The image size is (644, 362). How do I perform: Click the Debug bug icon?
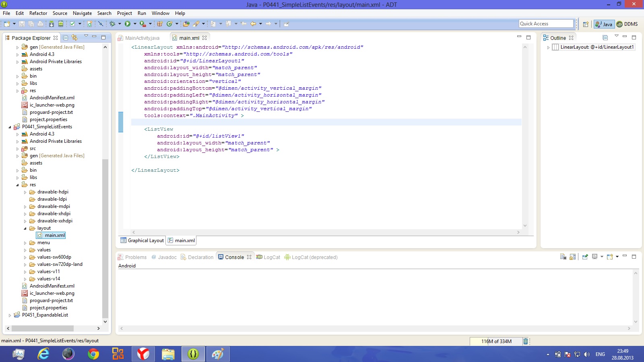(x=112, y=24)
